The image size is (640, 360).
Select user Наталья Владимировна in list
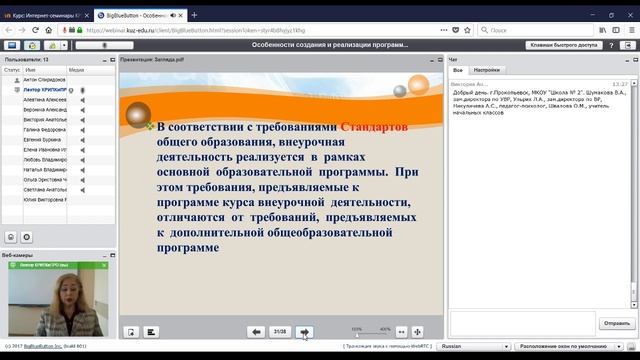(58, 170)
